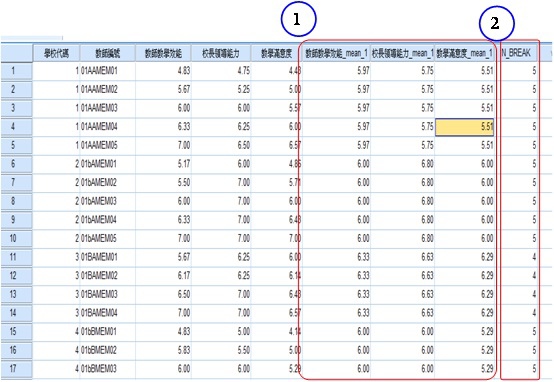Screen dimensions: 554x382
Task: Click the N_BREAK column header
Action: click(x=516, y=53)
